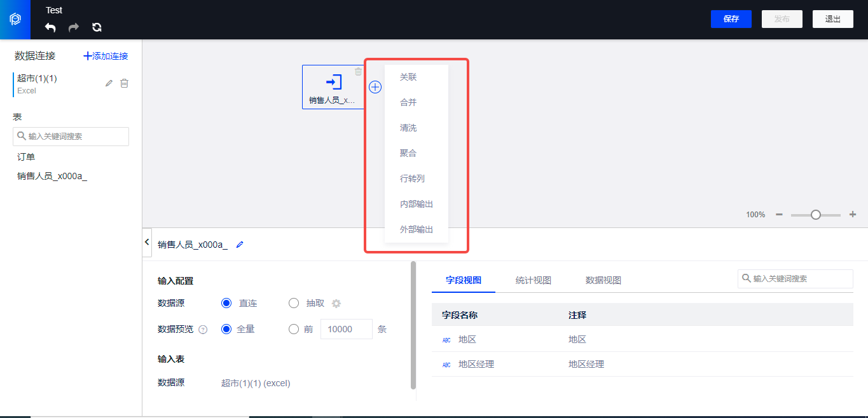
Task: Click the 超市(1)(1) (excel) data source value
Action: pyautogui.click(x=256, y=383)
